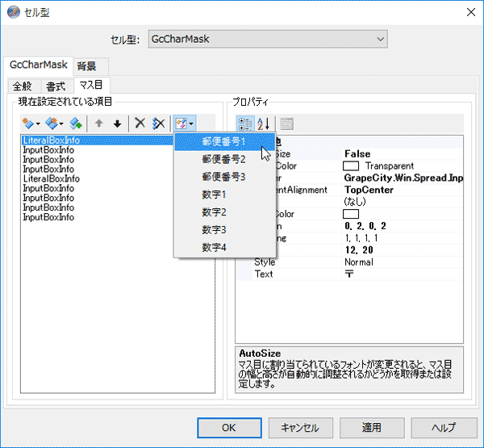Click the margin value 0, 2, 0, 2
Viewport: 484px width, 448px height.
365,226
